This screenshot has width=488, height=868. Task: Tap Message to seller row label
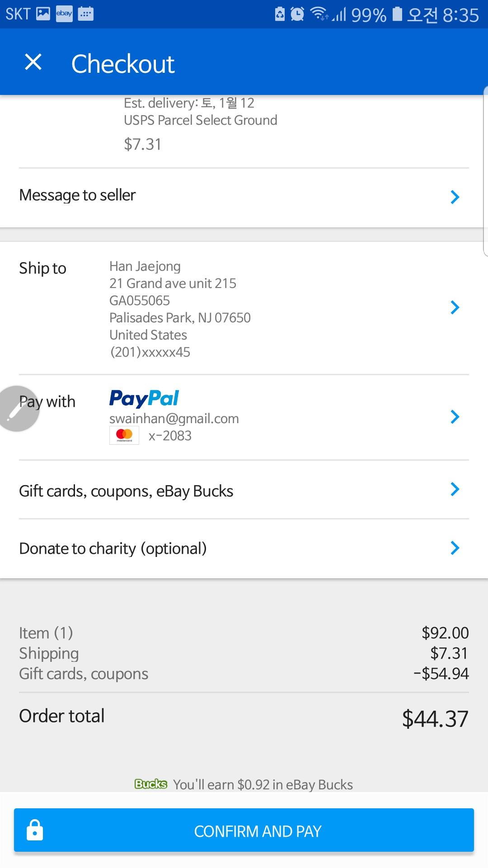pos(77,195)
